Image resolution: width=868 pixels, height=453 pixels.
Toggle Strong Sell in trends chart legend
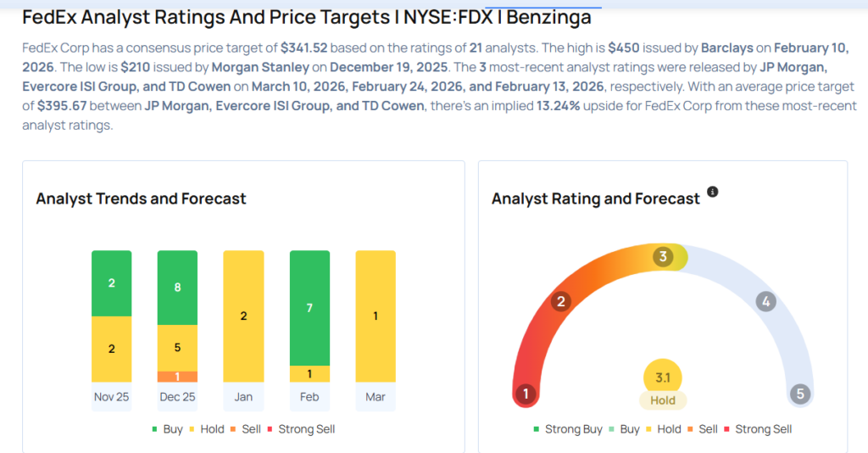(x=301, y=429)
